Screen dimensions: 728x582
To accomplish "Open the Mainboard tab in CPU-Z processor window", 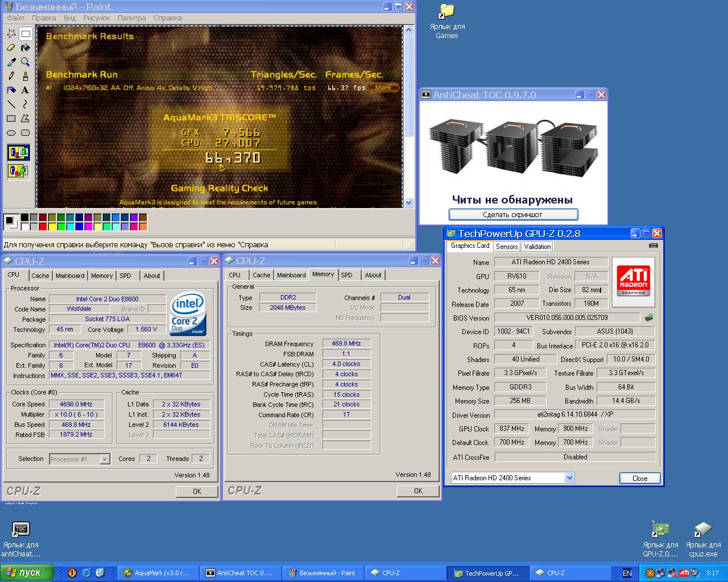I will (70, 276).
